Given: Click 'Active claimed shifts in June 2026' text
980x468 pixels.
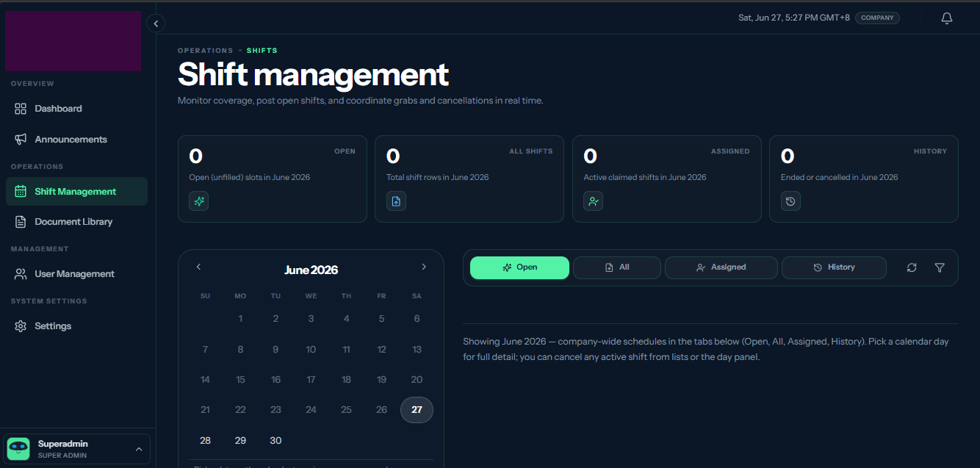Looking at the screenshot, I should pos(645,177).
